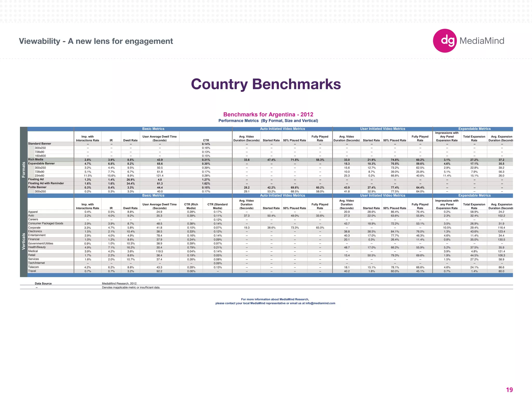Image resolution: width=532 pixels, height=411 pixels.
Task: Select the Standard Banner row label
Action: 39,144
